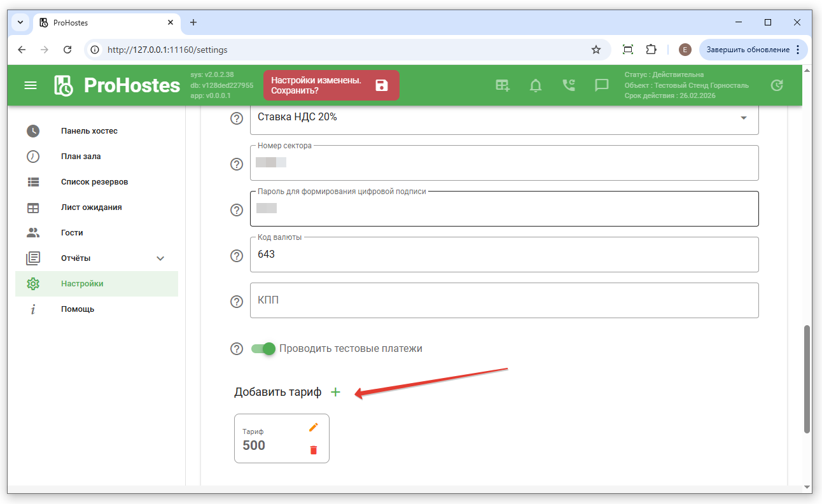Click the green plus to add tariff

(x=335, y=392)
